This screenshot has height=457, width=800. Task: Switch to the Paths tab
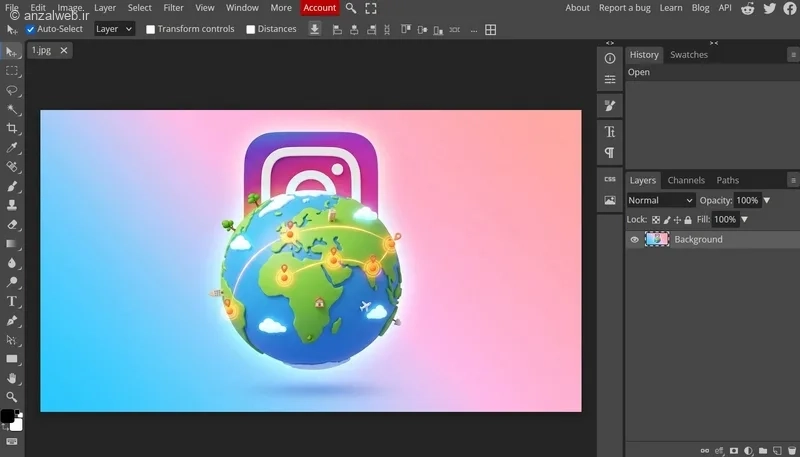pos(728,180)
